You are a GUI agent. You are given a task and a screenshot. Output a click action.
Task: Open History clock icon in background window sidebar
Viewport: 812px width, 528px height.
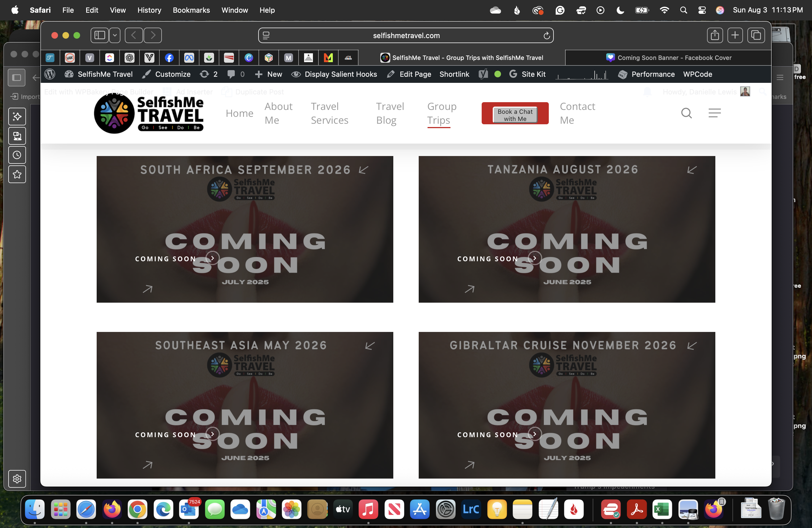click(x=17, y=155)
